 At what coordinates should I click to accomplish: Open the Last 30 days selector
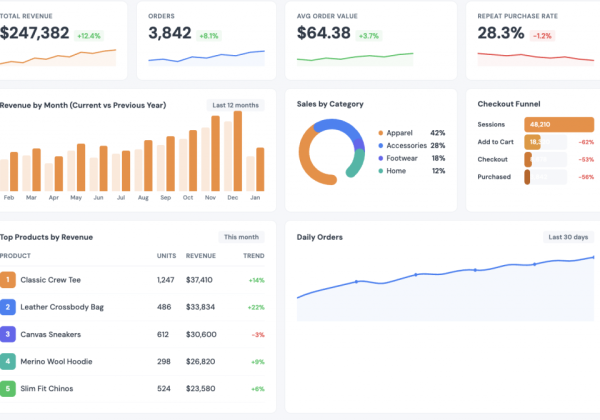point(568,237)
